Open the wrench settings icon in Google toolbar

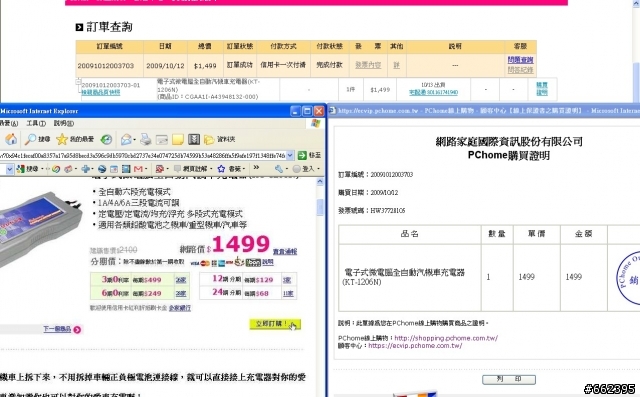coord(279,169)
